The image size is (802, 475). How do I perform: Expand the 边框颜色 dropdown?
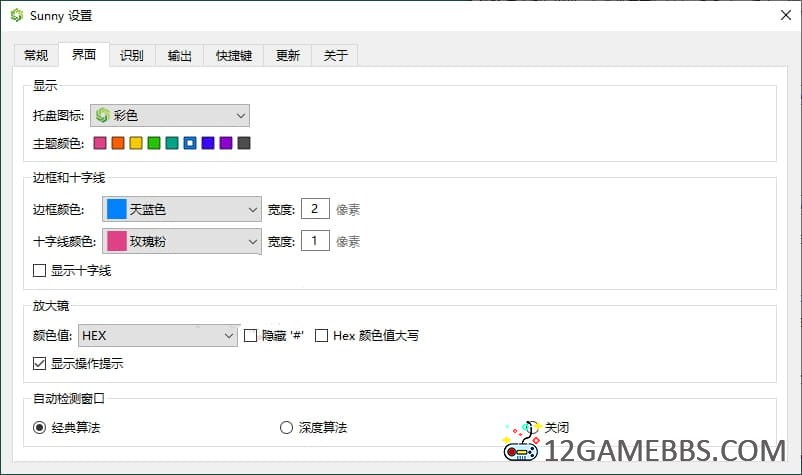click(x=182, y=209)
